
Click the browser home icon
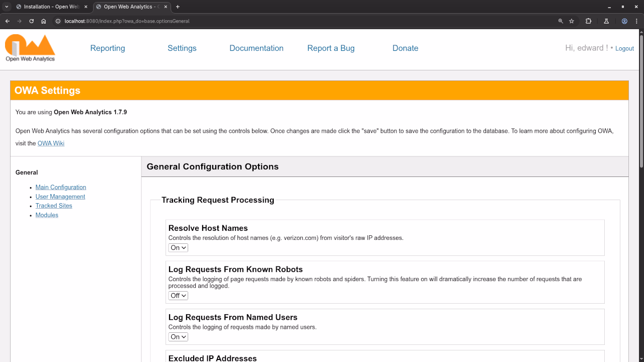pos(44,21)
